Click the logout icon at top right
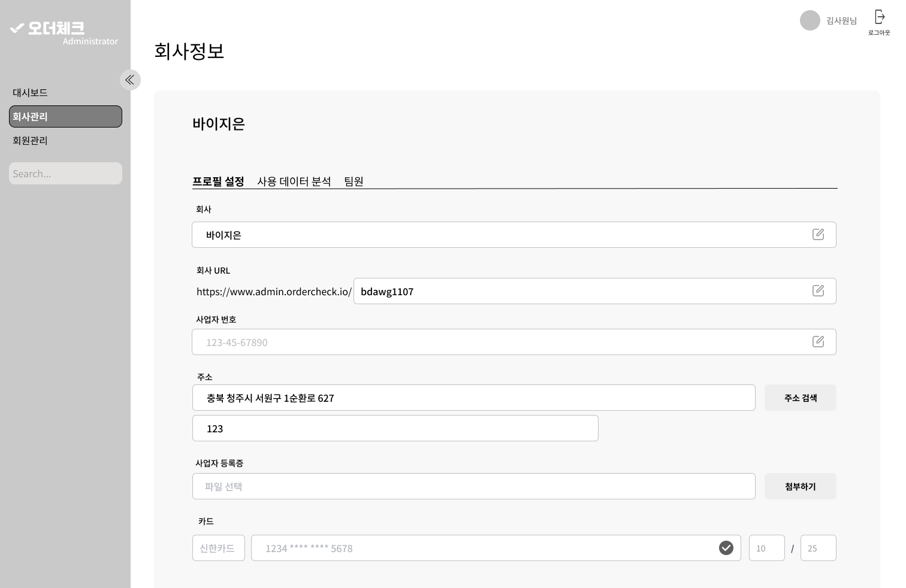This screenshot has width=906, height=588. tap(879, 17)
